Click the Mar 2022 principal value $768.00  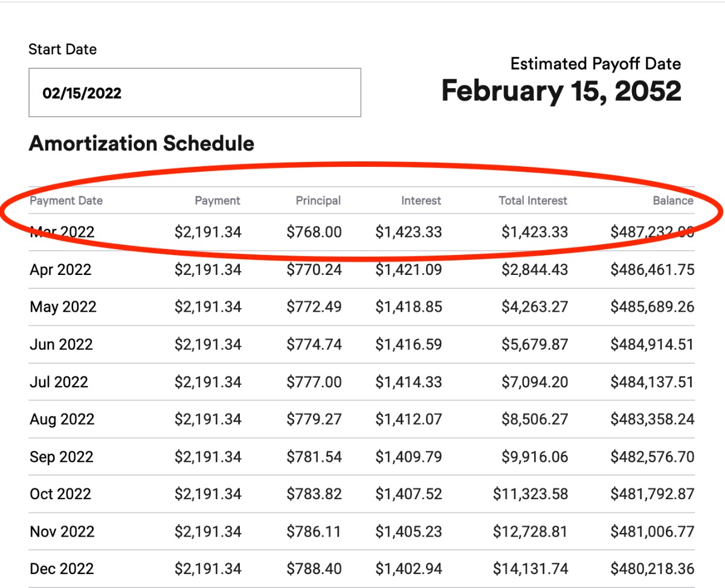click(314, 232)
